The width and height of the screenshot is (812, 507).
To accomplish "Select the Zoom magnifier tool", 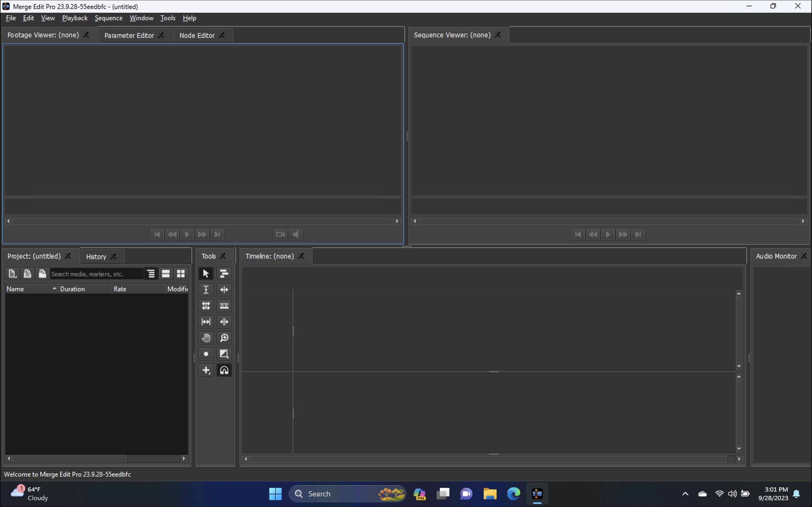I will click(224, 338).
